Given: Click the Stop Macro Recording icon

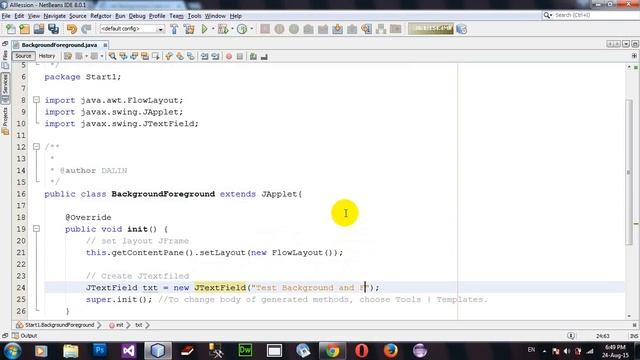Looking at the screenshot, I should coord(240,56).
